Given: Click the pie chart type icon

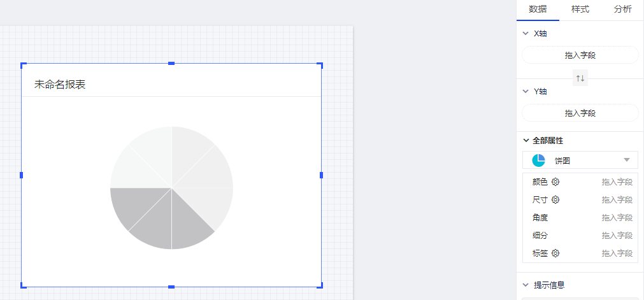Looking at the screenshot, I should (538, 161).
